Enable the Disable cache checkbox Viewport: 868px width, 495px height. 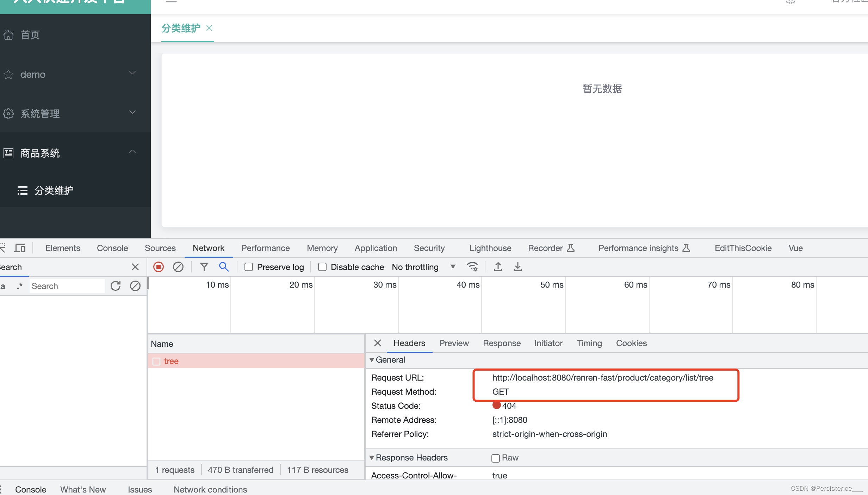click(322, 267)
